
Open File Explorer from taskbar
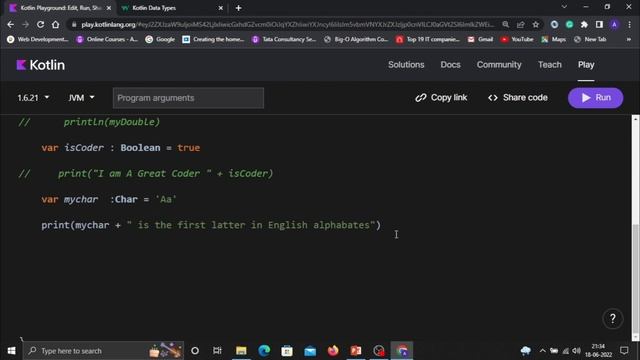241,351
